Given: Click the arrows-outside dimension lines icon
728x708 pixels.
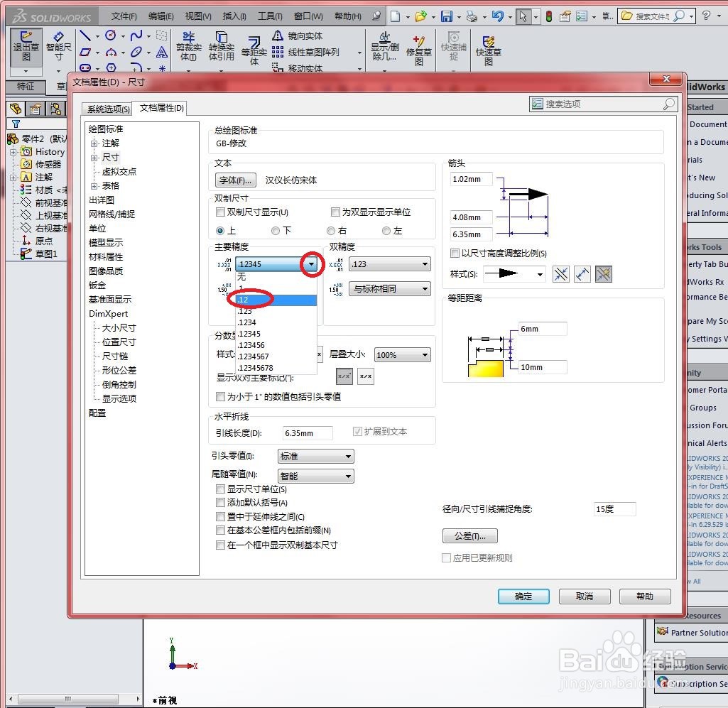Looking at the screenshot, I should (561, 274).
